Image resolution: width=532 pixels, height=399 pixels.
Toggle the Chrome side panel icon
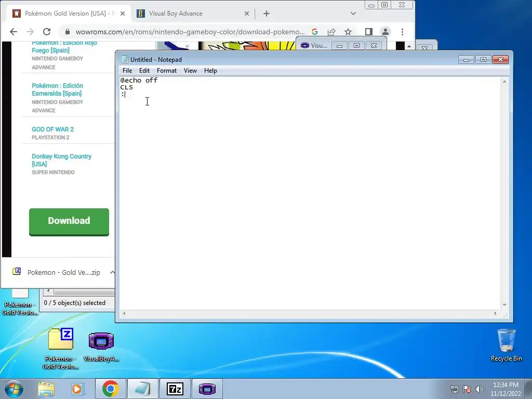(369, 32)
